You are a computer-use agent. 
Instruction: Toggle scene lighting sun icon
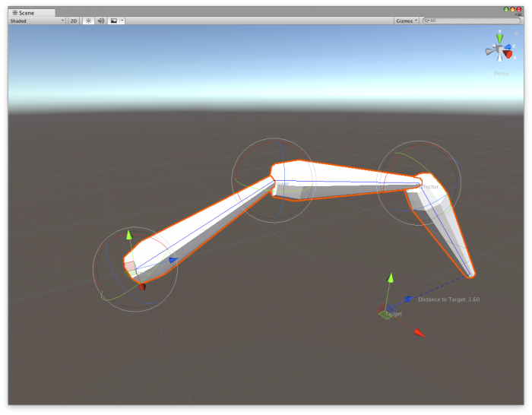click(88, 21)
